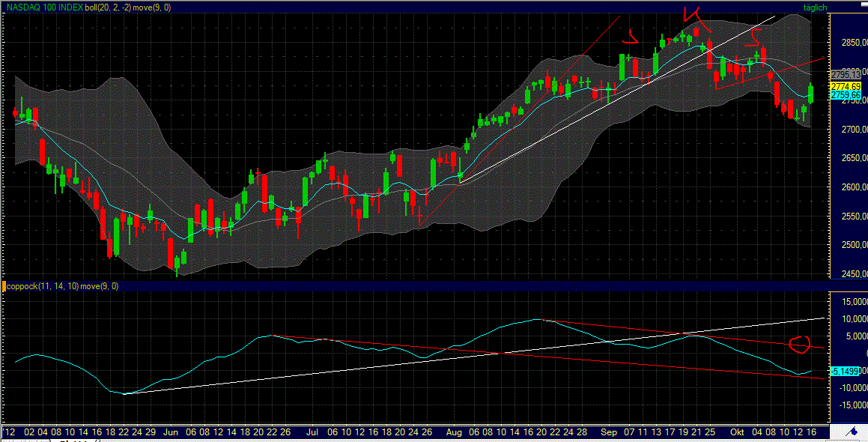
Task: Click the taglich timeframe label
Action: click(814, 7)
